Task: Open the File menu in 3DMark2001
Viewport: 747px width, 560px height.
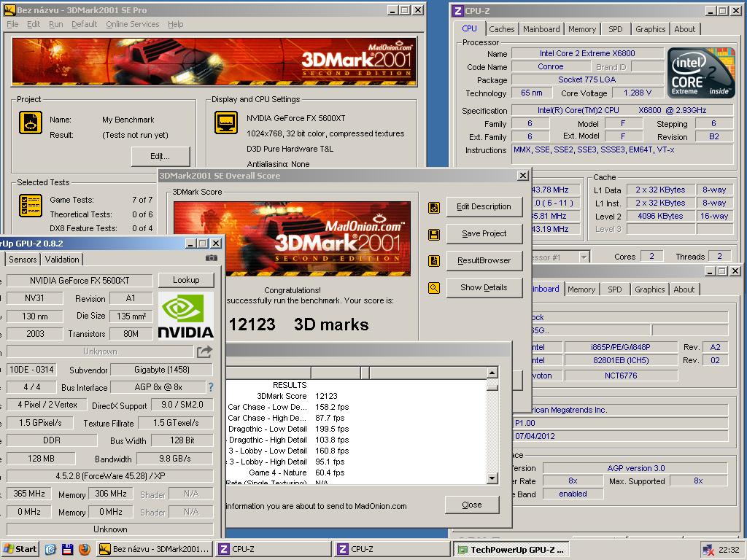Action: [x=13, y=24]
